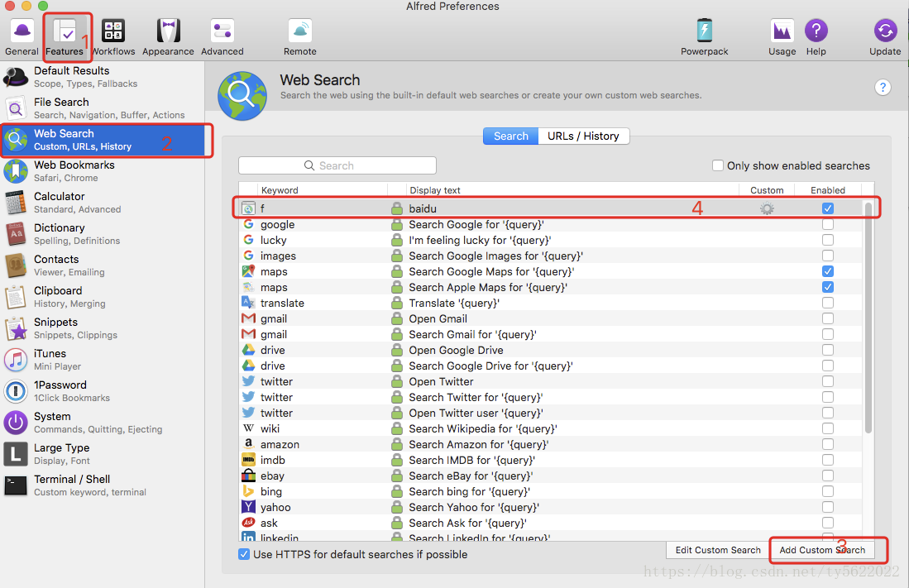Select 'Search IMDB for' row text
This screenshot has width=909, height=588.
tap(471, 460)
